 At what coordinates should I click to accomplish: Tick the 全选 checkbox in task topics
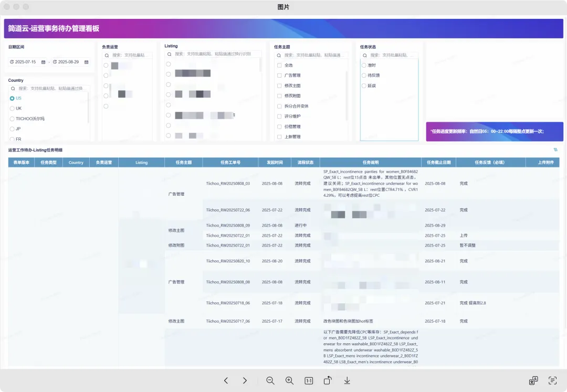[x=280, y=66]
